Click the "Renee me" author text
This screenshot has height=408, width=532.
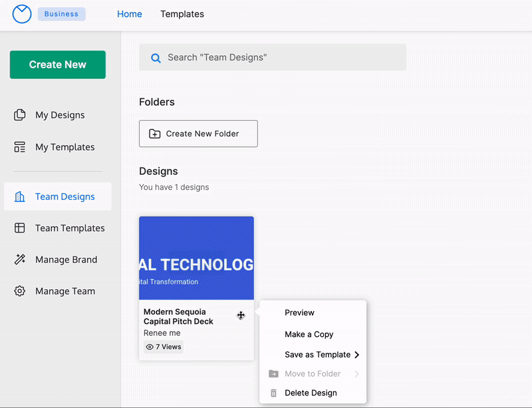click(x=162, y=333)
